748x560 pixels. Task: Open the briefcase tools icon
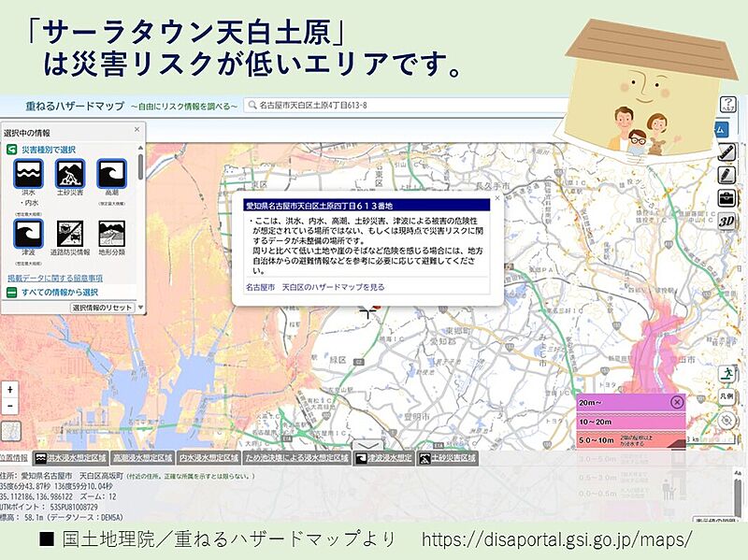(726, 198)
